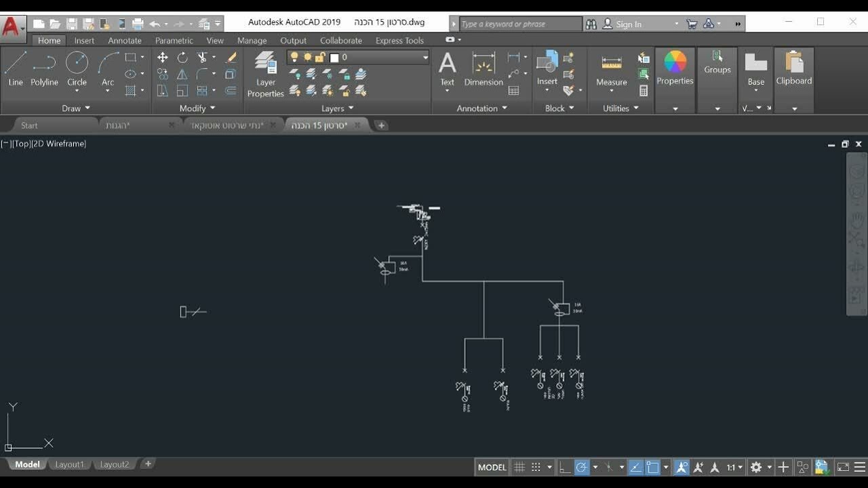Open the layer dropdown list

click(425, 58)
